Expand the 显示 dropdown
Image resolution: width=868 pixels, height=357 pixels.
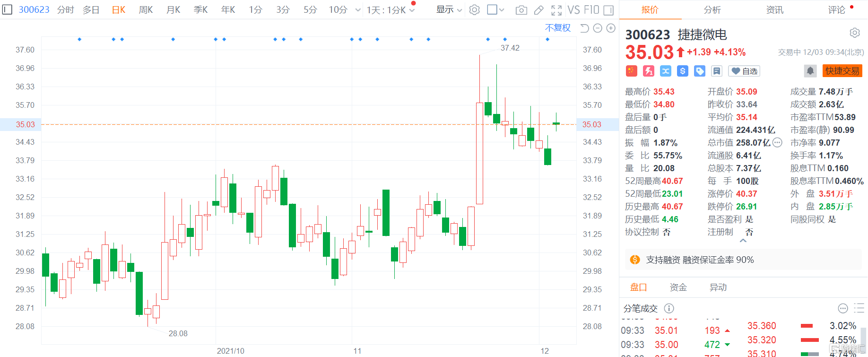point(449,10)
